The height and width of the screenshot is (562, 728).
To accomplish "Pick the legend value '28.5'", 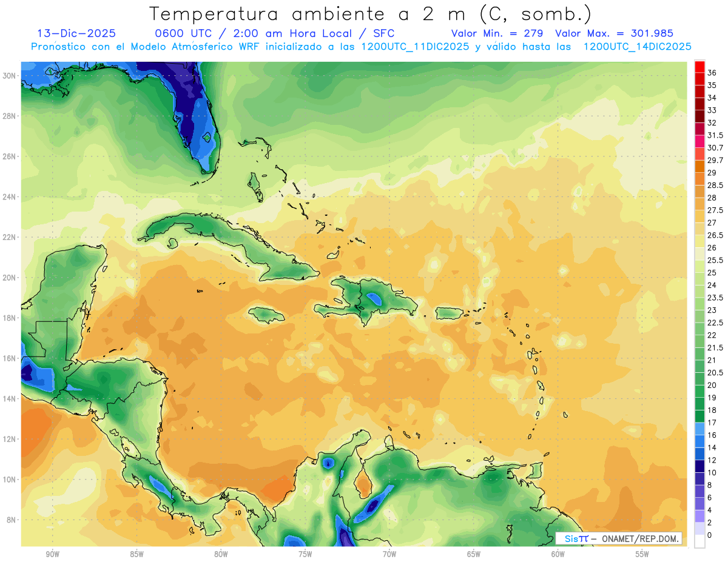I will pos(715,186).
